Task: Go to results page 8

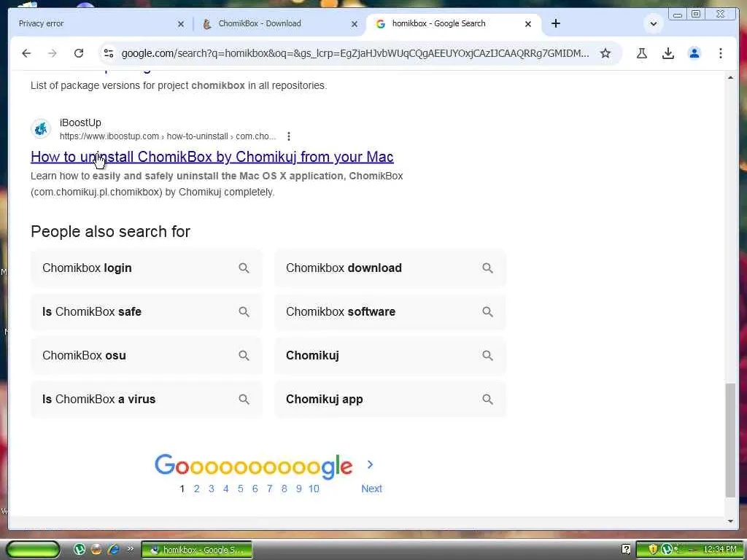Action: (x=285, y=489)
